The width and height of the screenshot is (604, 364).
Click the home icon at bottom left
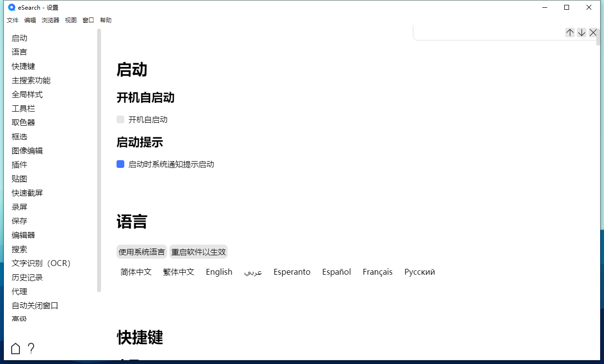15,348
